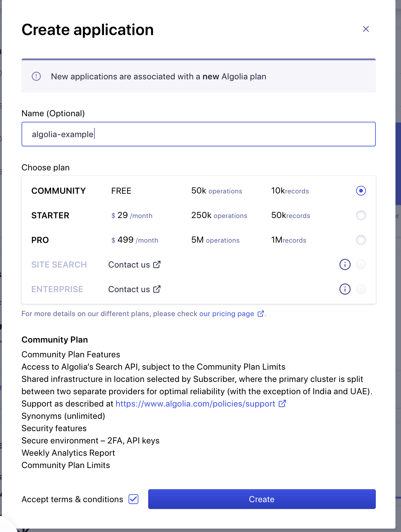Select the Site Search plan radio button

click(361, 264)
